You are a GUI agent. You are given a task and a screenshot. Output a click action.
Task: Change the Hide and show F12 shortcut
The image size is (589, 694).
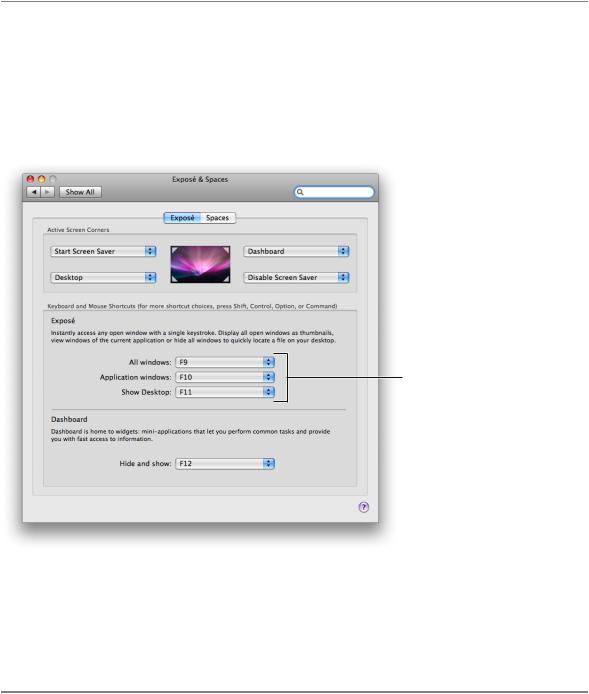point(225,463)
